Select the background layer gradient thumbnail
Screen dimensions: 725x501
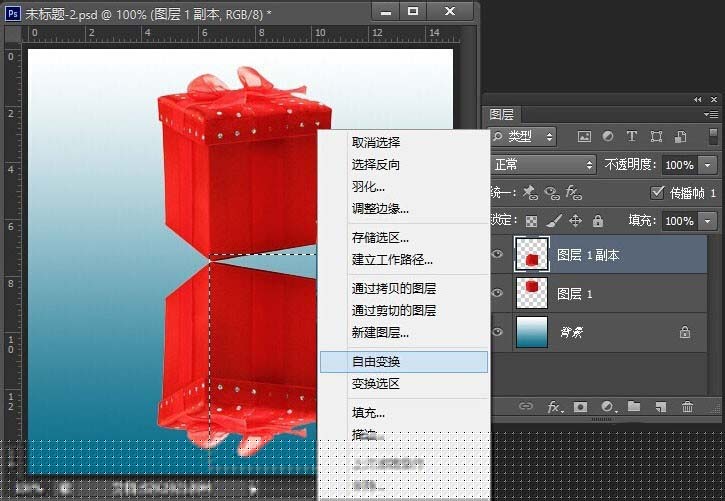tap(531, 332)
